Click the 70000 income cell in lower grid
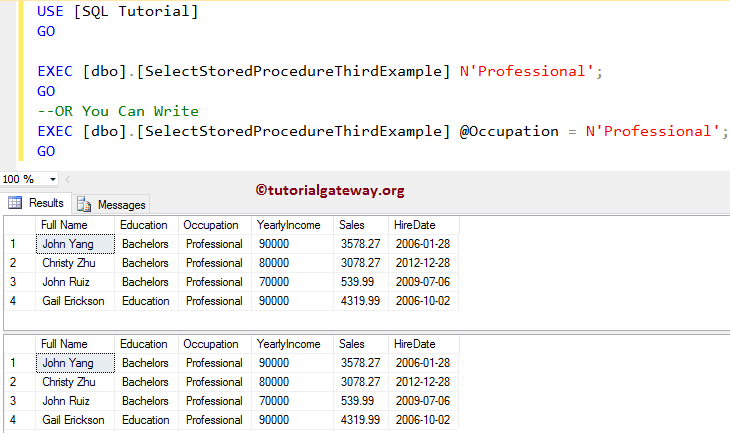 pos(292,401)
